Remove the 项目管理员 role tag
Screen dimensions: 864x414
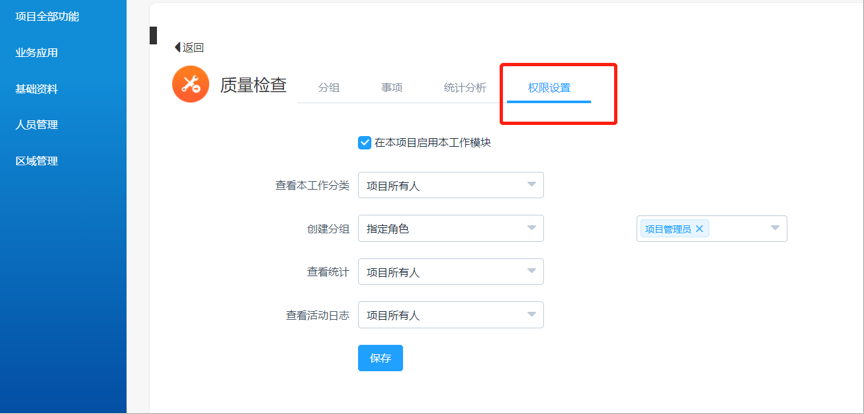699,229
